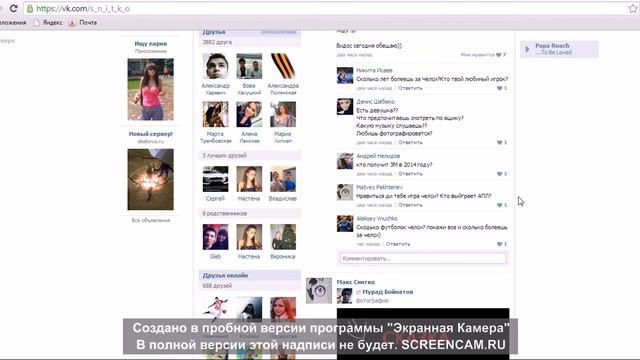Reply to Matvey Pekhterev's comment
This screenshot has height=360, width=640.
tap(410, 205)
